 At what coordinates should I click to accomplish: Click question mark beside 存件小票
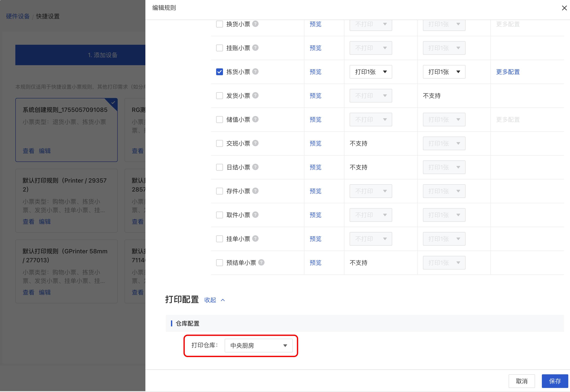[255, 191]
